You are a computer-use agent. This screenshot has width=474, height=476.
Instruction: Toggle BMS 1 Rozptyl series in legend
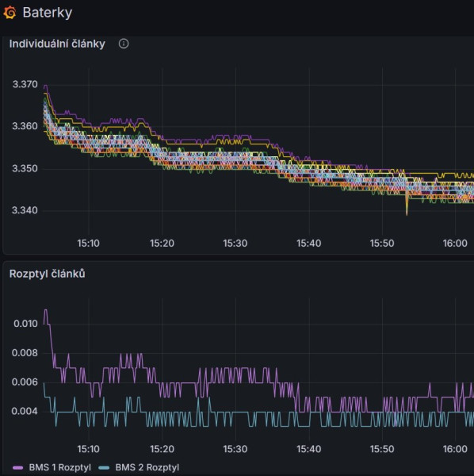[59, 467]
